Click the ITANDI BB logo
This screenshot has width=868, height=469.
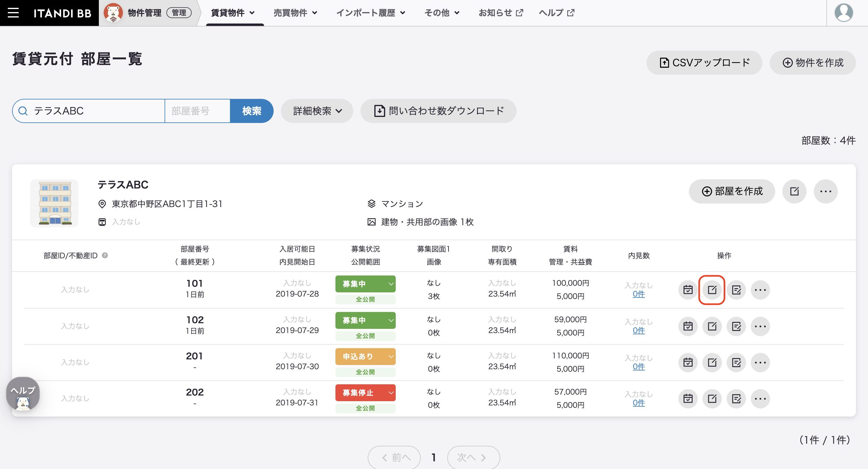pos(62,13)
